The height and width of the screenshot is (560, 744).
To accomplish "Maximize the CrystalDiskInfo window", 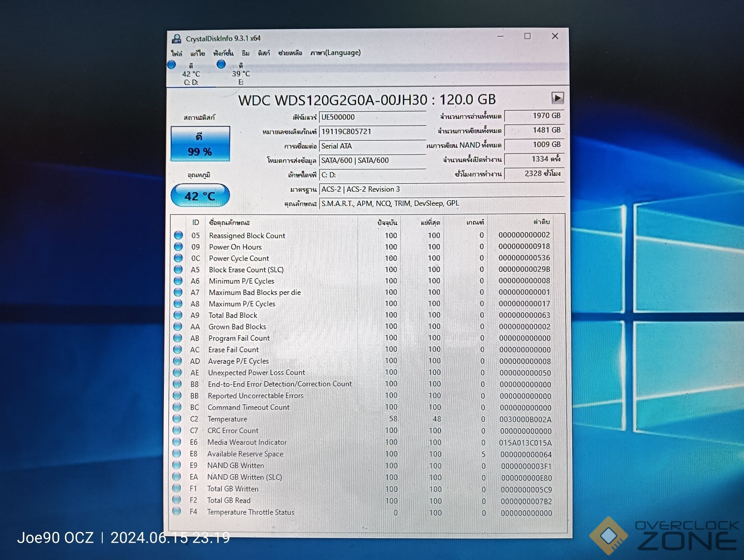I will (527, 36).
